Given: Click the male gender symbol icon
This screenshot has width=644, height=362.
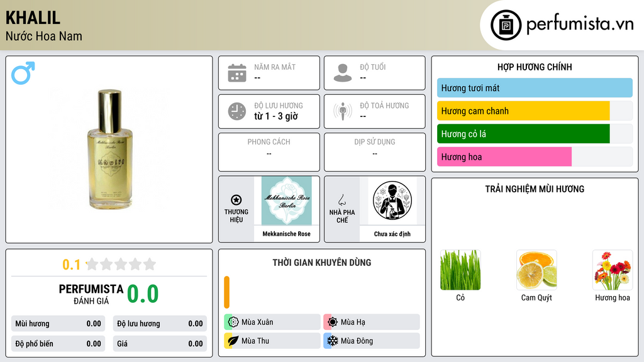Looking at the screenshot, I should click(23, 73).
